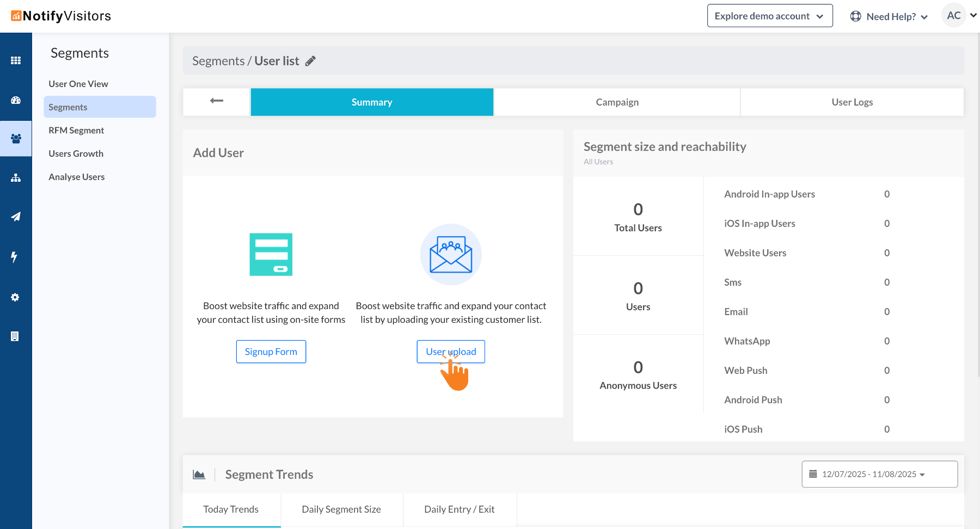Open the building report icon in sidebar
Image resolution: width=980 pixels, height=529 pixels.
click(15, 336)
